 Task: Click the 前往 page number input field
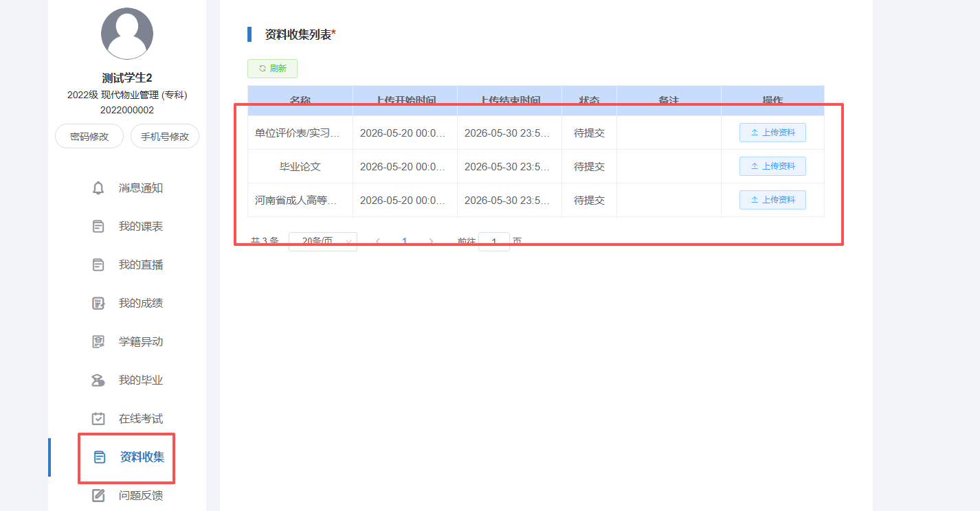click(493, 241)
